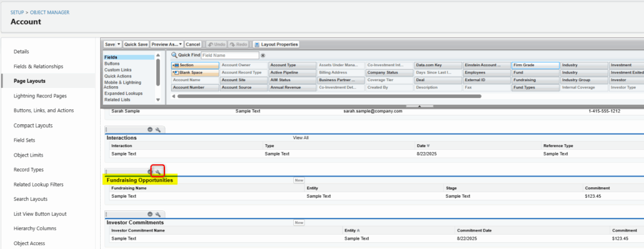Remove the Interactions related list with minus icon
644x249 pixels.
[150, 130]
